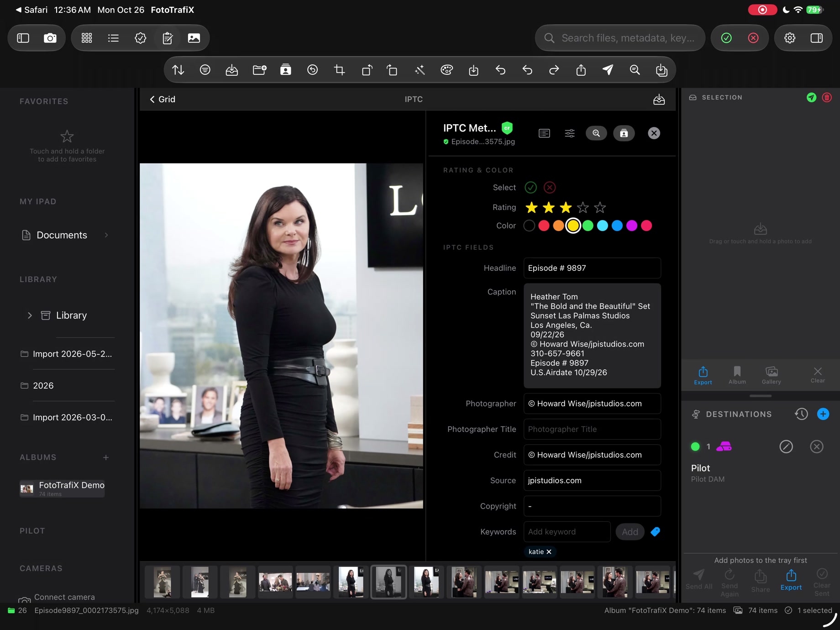Image resolution: width=840 pixels, height=630 pixels.
Task: Set rating to one star
Action: [x=531, y=208]
